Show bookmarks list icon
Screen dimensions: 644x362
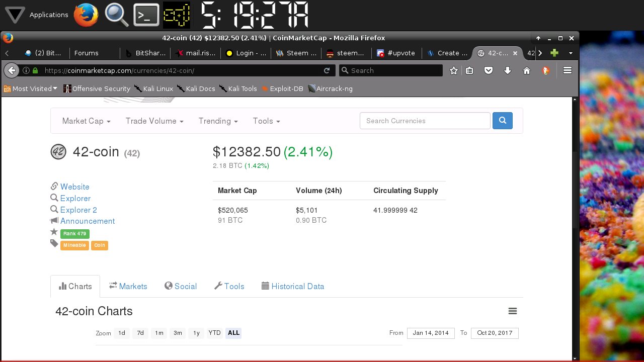click(469, 70)
